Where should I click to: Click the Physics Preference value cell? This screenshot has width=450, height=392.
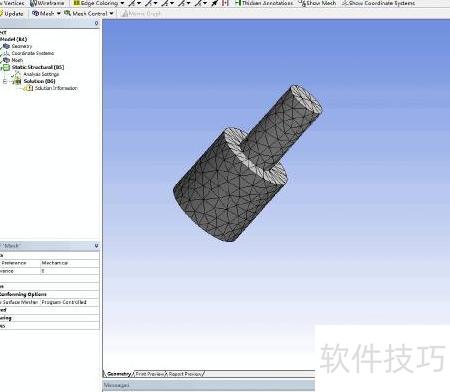tap(70, 263)
